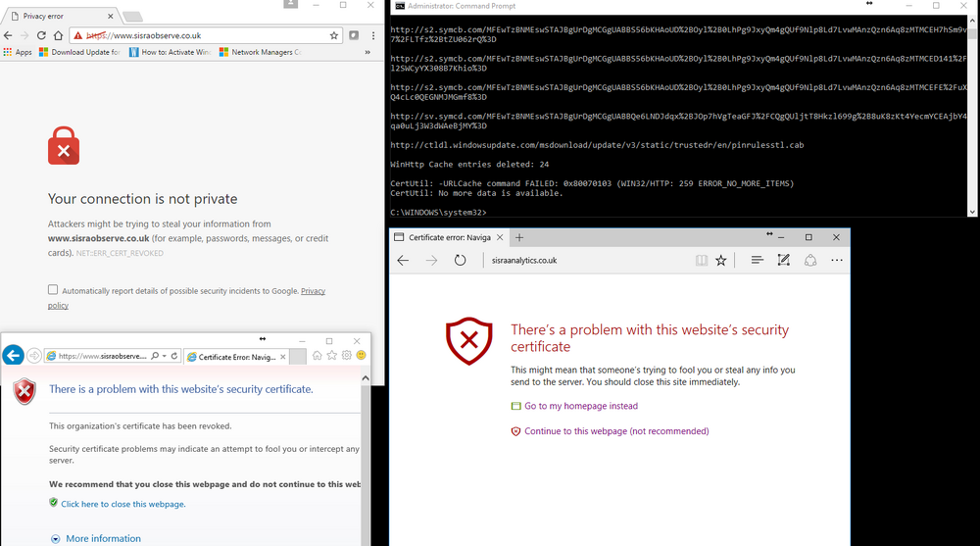Click Command Prompt scrollbar down arrow
Image resolution: width=980 pixels, height=546 pixels.
point(972,212)
